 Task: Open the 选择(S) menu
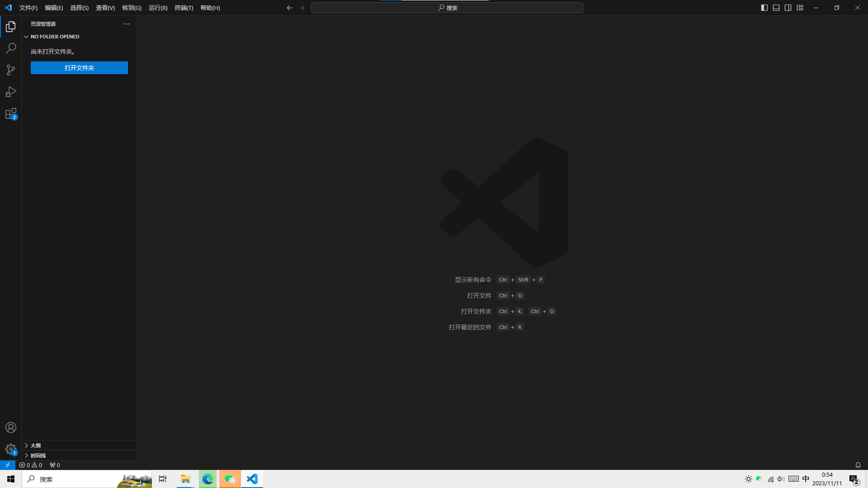tap(79, 8)
